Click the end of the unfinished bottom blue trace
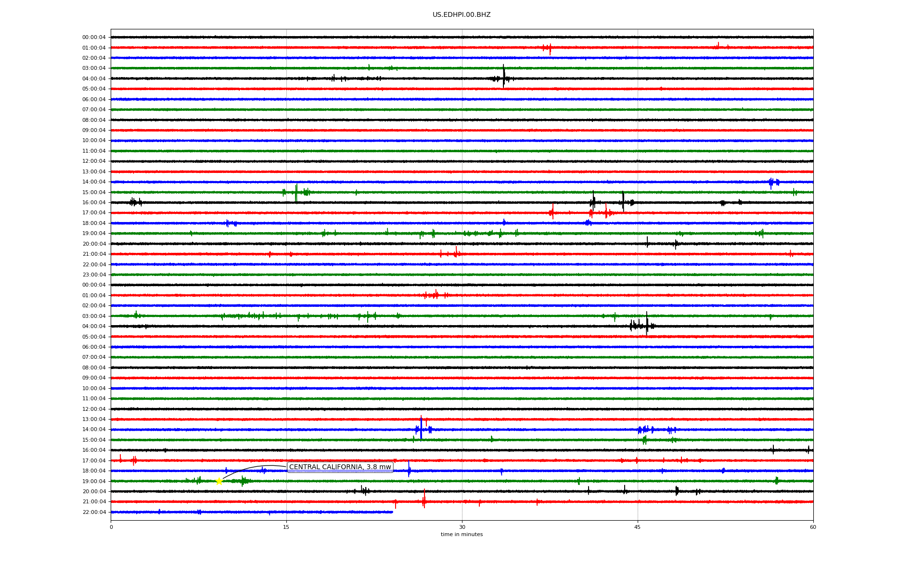Image resolution: width=924 pixels, height=578 pixels. pos(392,512)
